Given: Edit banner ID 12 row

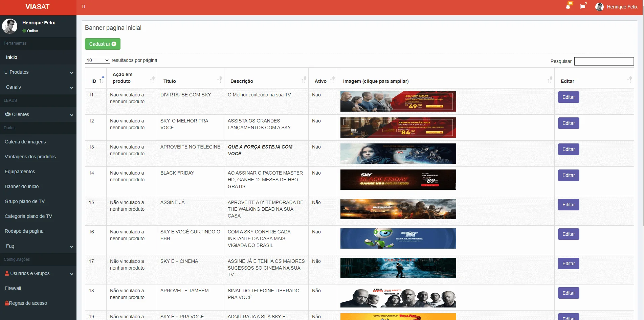Looking at the screenshot, I should (569, 123).
